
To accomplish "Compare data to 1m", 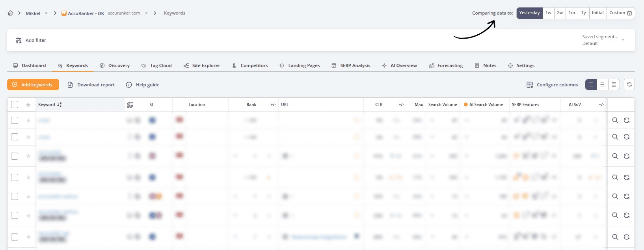I will coord(571,13).
